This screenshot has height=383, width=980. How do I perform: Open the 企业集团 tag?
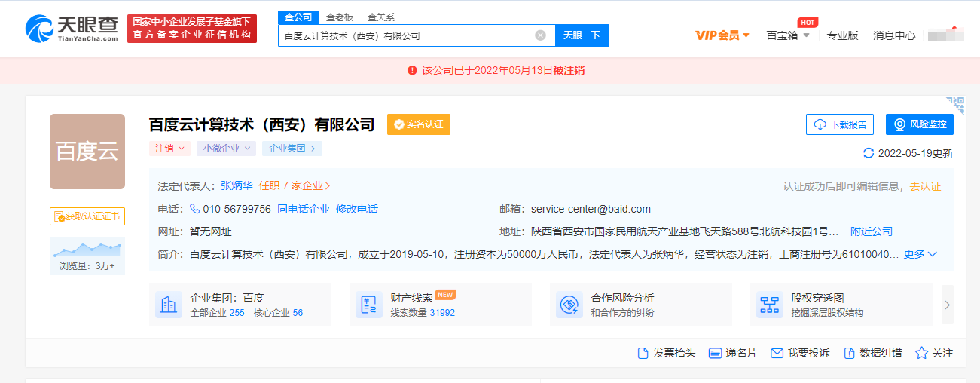point(292,149)
